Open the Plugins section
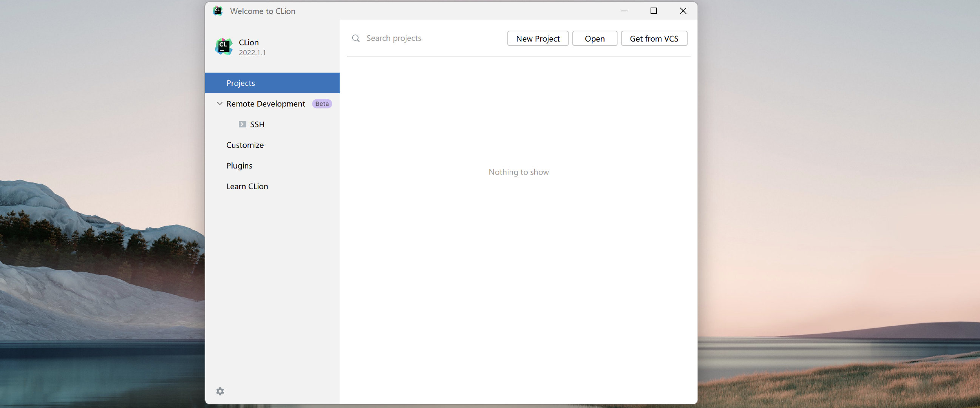980x408 pixels. pos(239,166)
